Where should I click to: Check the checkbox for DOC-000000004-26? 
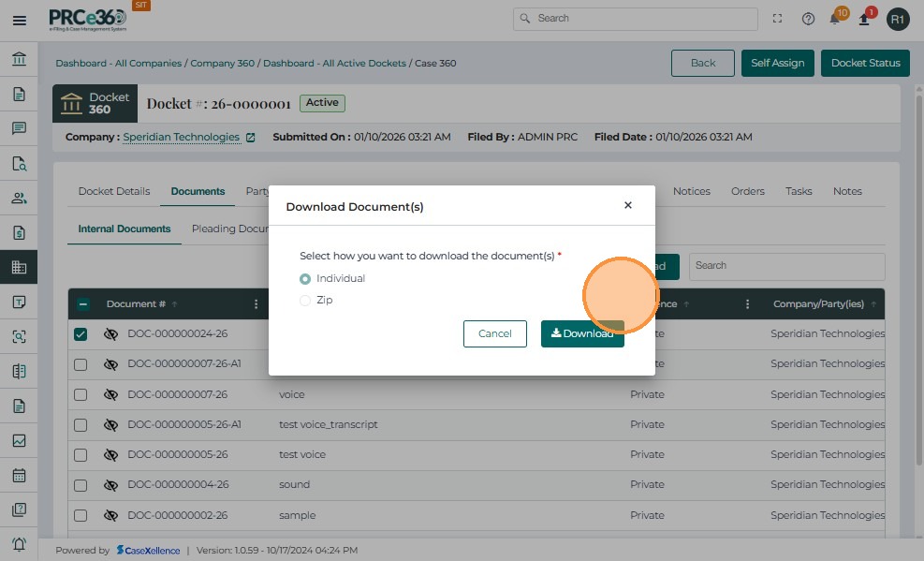tap(81, 485)
